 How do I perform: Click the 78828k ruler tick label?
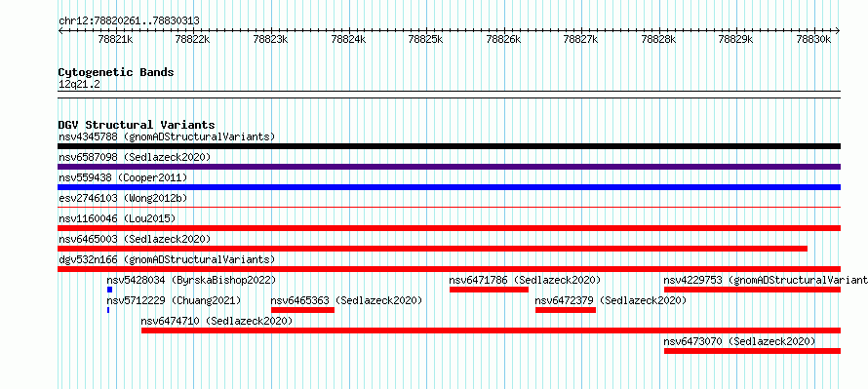click(x=658, y=39)
